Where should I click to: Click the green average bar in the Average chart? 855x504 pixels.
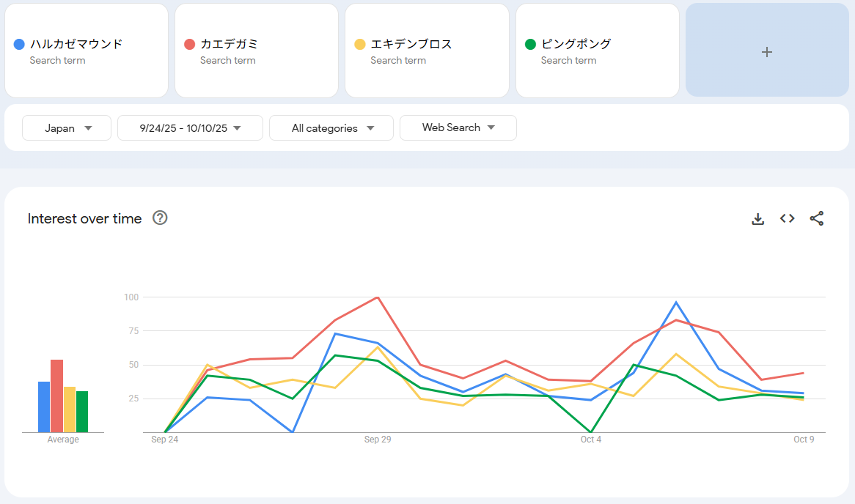point(82,412)
